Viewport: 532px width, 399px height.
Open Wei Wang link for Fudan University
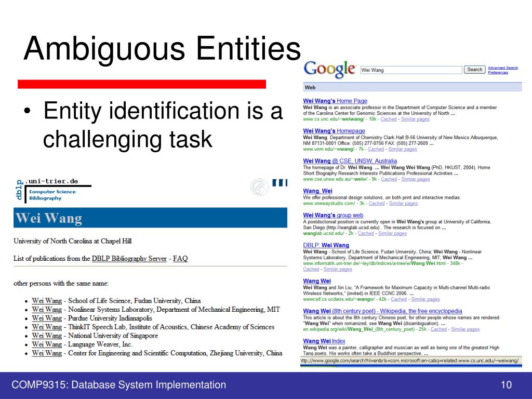(47, 301)
